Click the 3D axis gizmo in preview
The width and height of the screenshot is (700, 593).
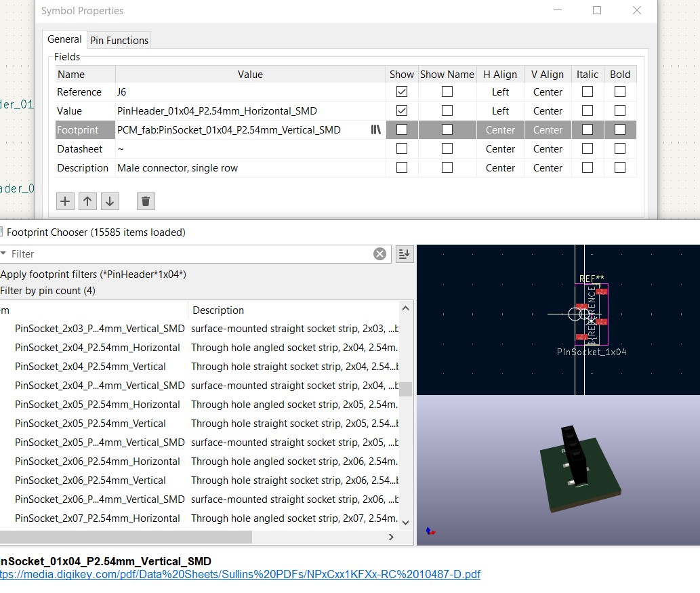point(430,531)
